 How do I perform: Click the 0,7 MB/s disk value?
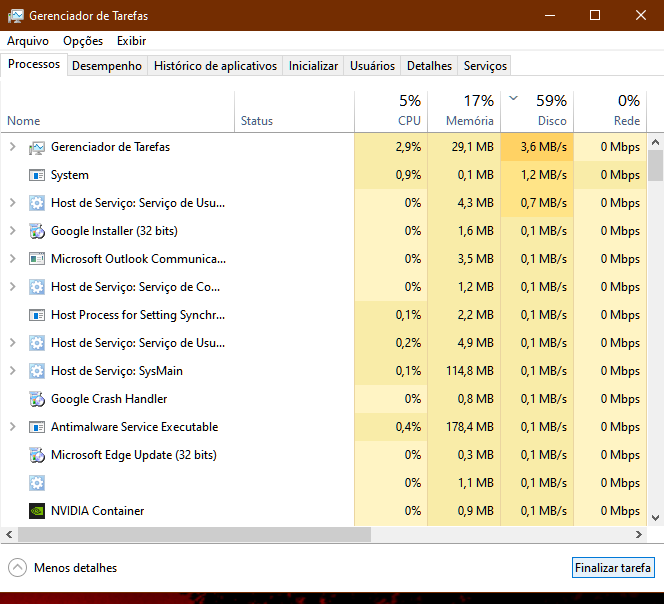click(x=544, y=203)
